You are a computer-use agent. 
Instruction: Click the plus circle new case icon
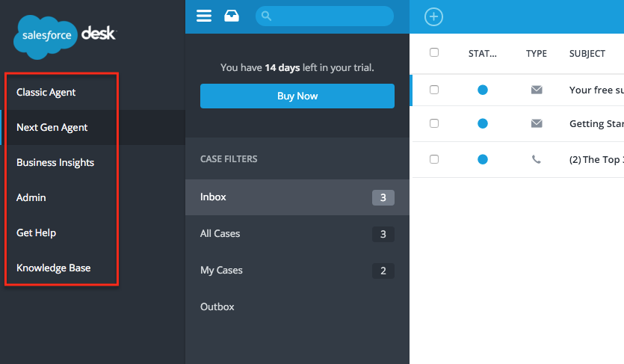coord(433,16)
